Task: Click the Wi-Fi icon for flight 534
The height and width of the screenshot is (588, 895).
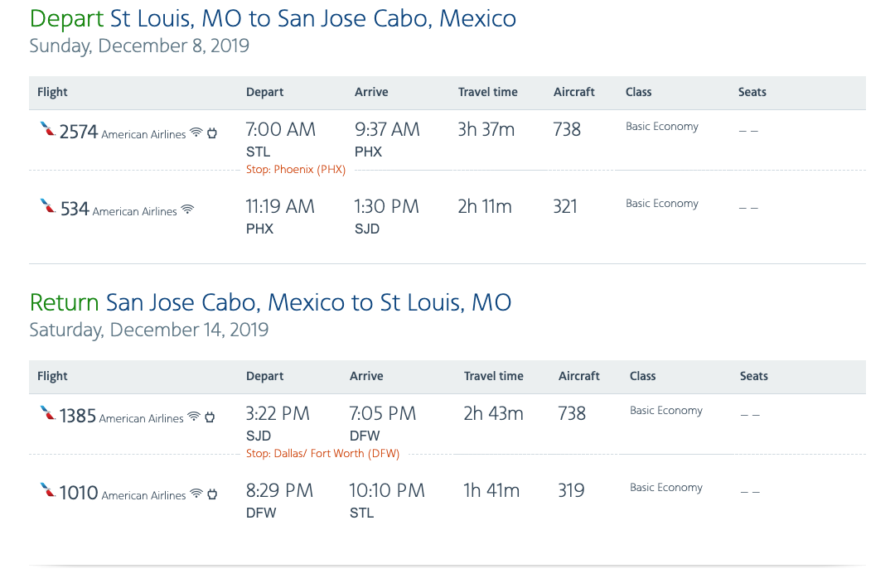Action: point(187,210)
